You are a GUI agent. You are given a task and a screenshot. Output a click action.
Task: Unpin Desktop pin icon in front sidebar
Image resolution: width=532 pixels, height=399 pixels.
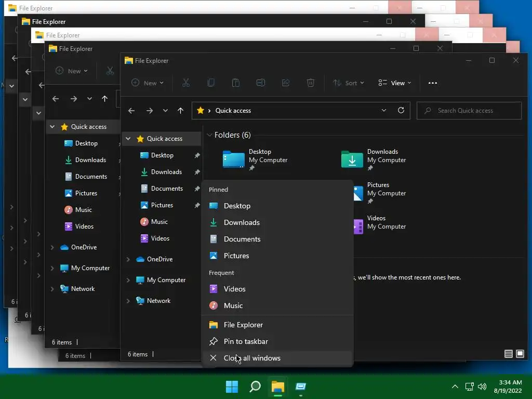197,155
